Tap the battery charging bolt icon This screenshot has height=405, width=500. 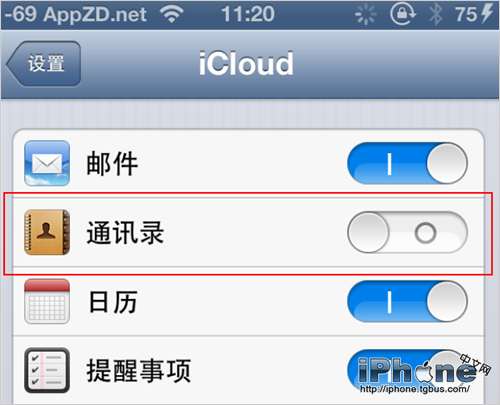coord(487,14)
